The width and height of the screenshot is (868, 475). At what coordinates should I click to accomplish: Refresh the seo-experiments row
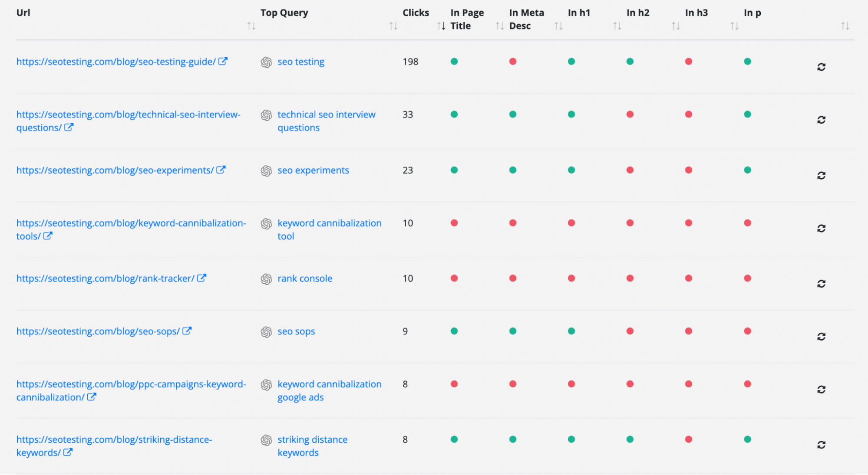[821, 175]
